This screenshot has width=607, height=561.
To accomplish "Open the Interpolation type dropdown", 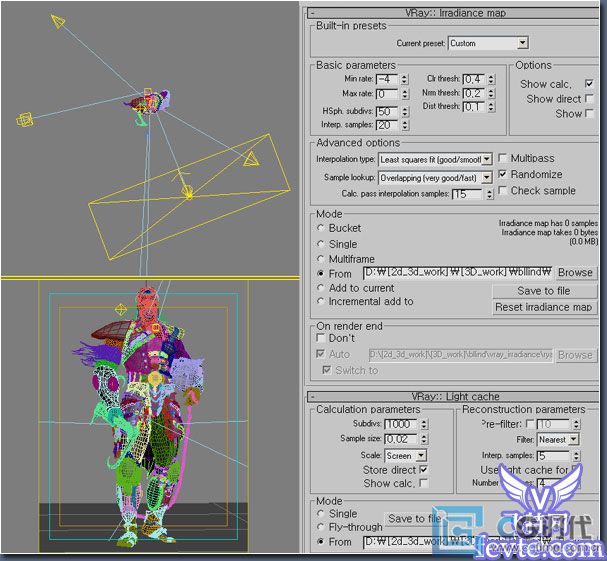I will (x=487, y=160).
